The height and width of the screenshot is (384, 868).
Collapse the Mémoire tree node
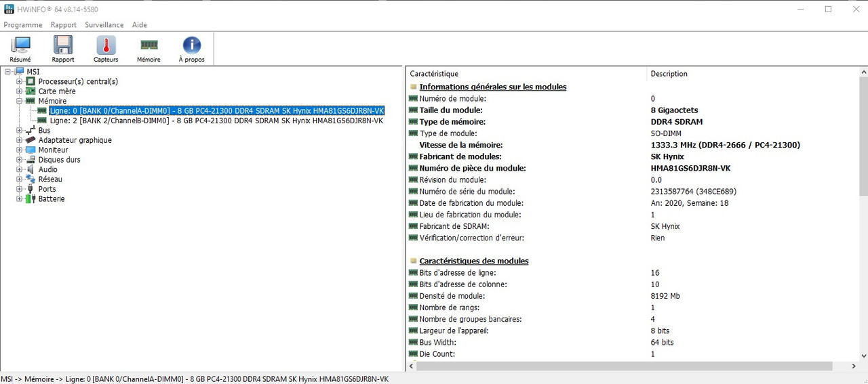[20, 101]
